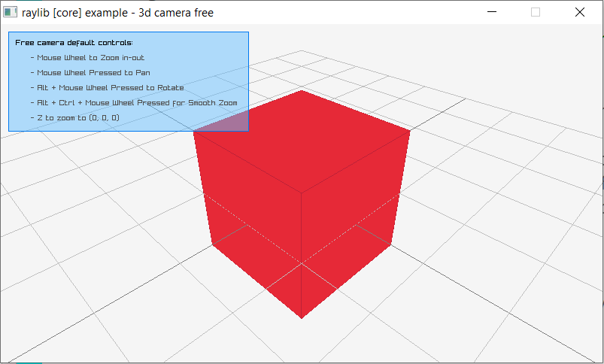Select the "Mouse Wheel to Zoom in-out" line
Screen dimensions: 604x364
coord(90,58)
